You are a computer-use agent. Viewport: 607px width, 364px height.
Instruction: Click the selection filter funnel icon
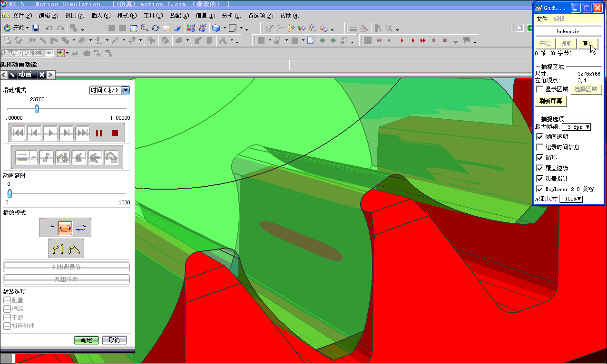pyautogui.click(x=61, y=53)
